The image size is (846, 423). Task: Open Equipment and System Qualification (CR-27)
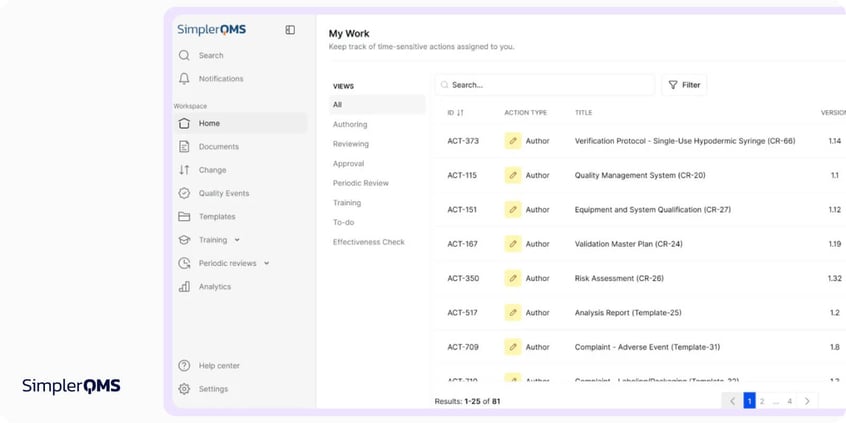click(x=653, y=209)
